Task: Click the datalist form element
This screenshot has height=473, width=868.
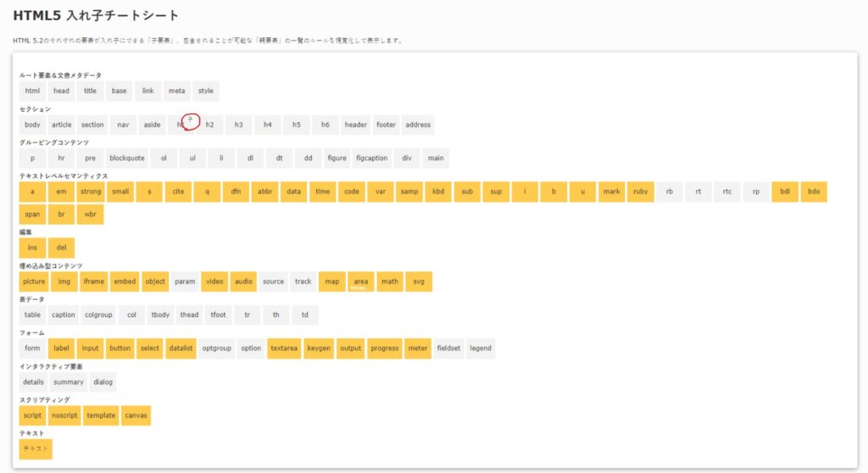Action: [x=181, y=348]
